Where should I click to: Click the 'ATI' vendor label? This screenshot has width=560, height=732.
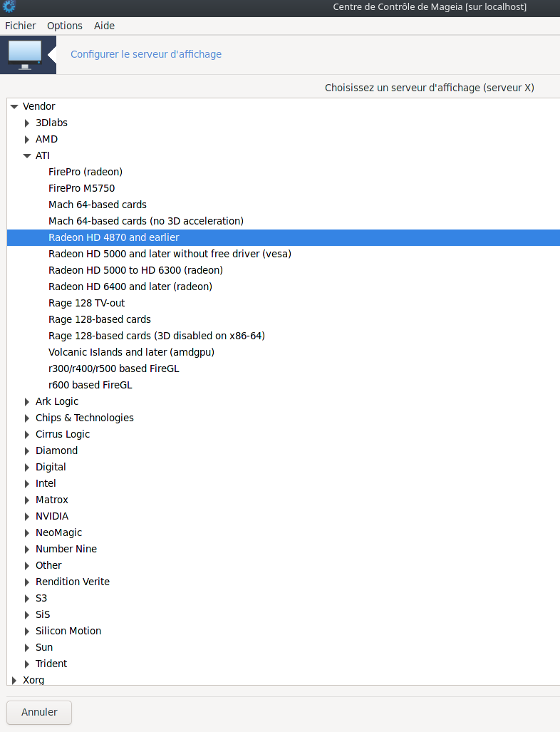click(43, 155)
